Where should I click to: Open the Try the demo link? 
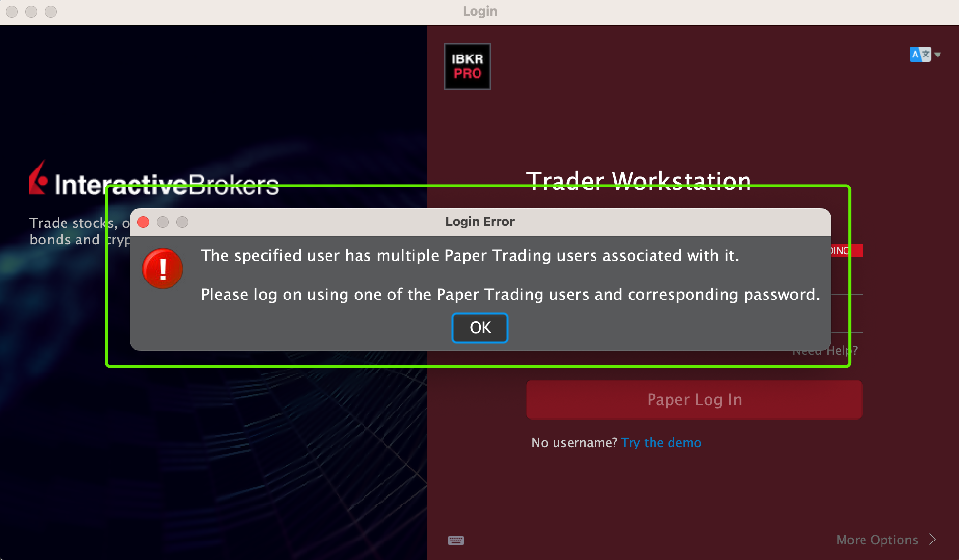point(661,443)
